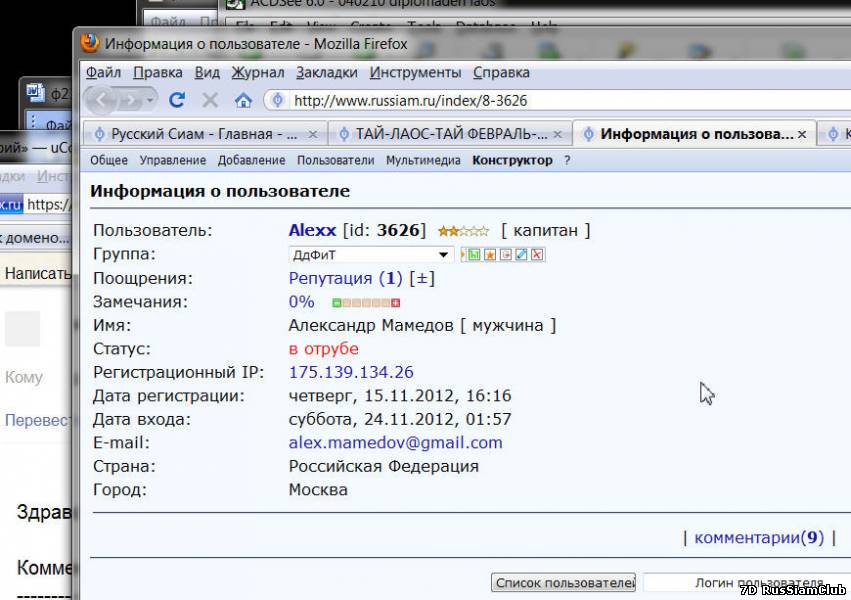This screenshot has width=851, height=600.
Task: Open the Вид menu
Action: (x=207, y=72)
